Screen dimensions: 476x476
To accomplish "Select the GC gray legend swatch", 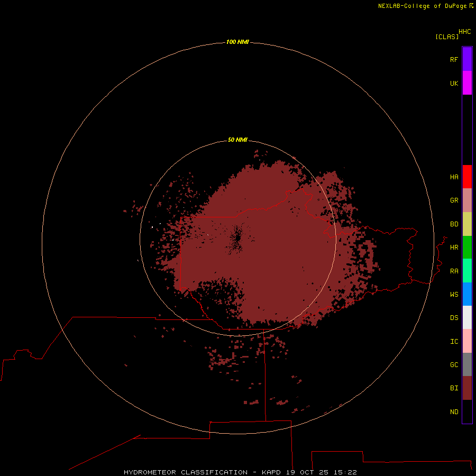I will [x=467, y=364].
